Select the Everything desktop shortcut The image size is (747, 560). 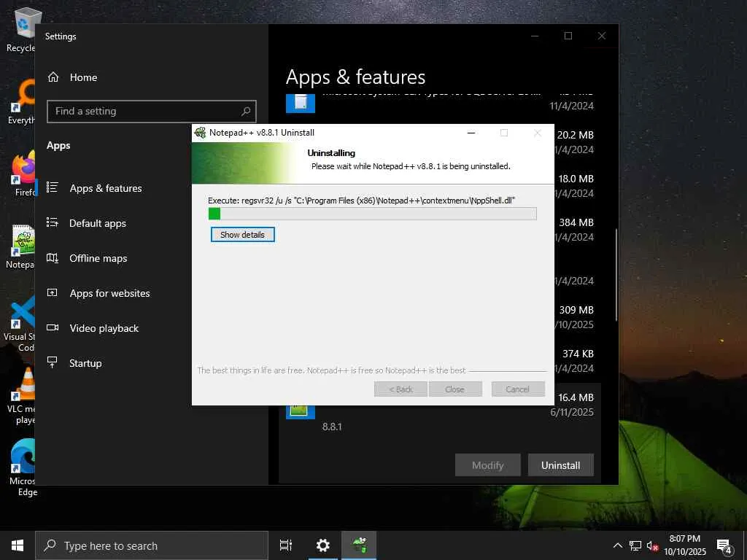coord(20,102)
